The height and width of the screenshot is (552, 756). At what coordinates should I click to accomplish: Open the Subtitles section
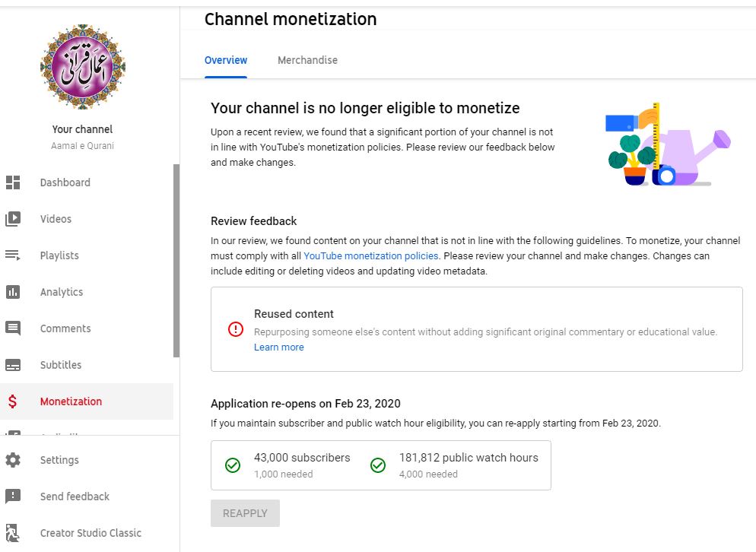[87, 365]
